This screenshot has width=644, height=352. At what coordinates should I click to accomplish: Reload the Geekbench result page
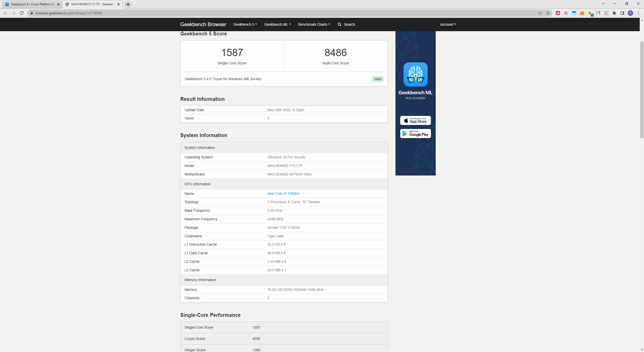[x=22, y=13]
